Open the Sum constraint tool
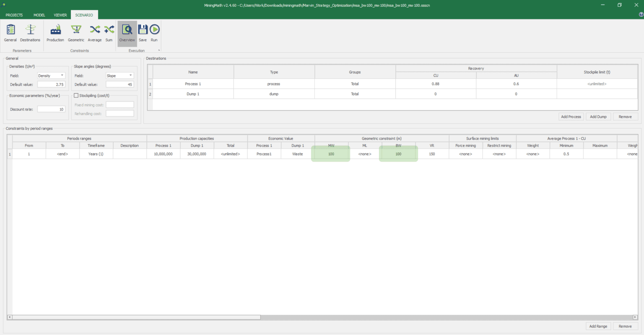The height and width of the screenshot is (335, 644). point(109,29)
